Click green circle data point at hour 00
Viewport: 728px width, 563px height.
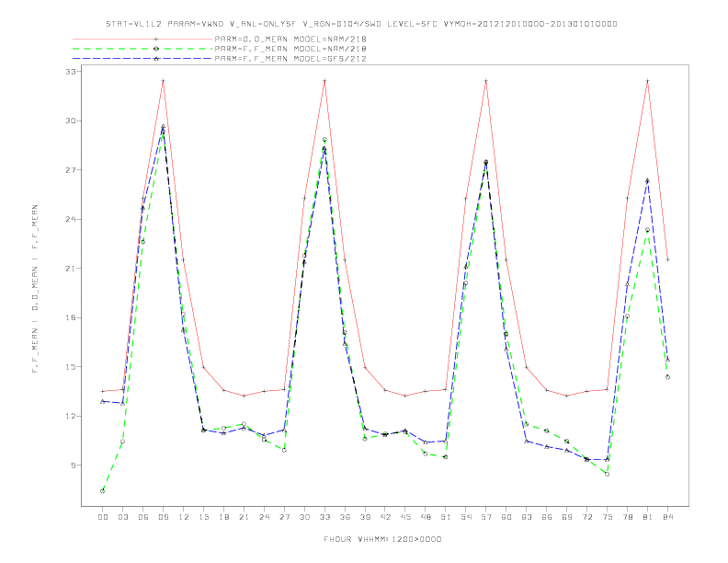click(103, 491)
